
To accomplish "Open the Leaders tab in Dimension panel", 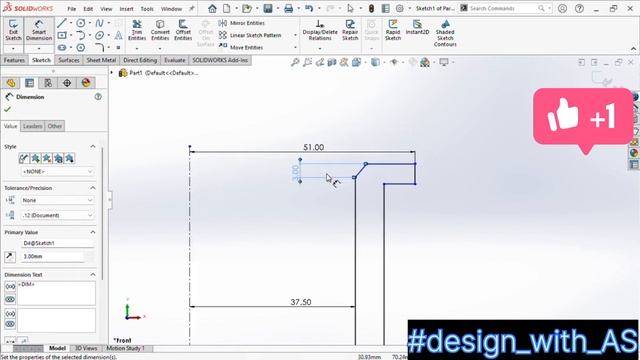I will click(x=32, y=126).
